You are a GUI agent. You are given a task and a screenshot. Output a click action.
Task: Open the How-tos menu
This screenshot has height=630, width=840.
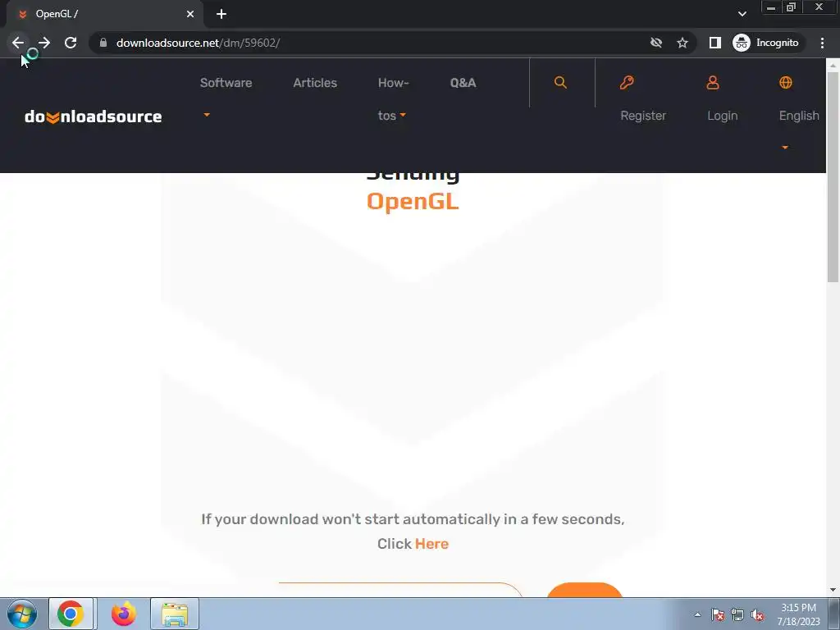(393, 99)
